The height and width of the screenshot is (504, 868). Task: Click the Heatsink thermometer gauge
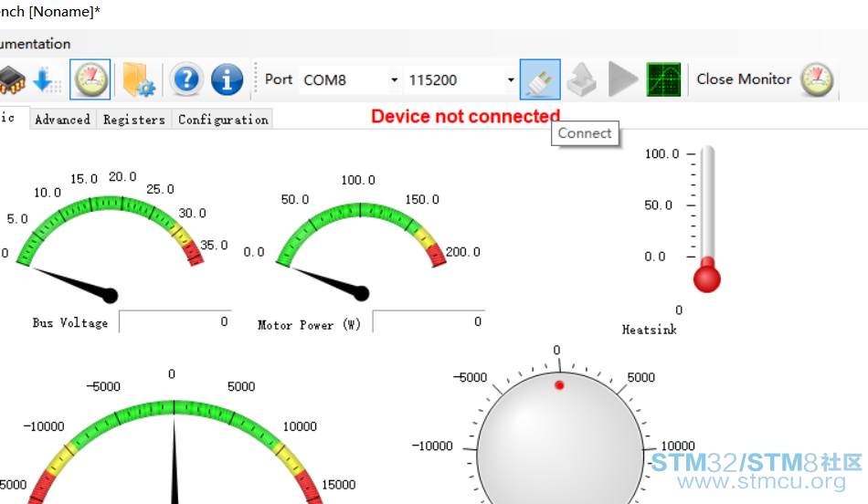click(x=707, y=219)
